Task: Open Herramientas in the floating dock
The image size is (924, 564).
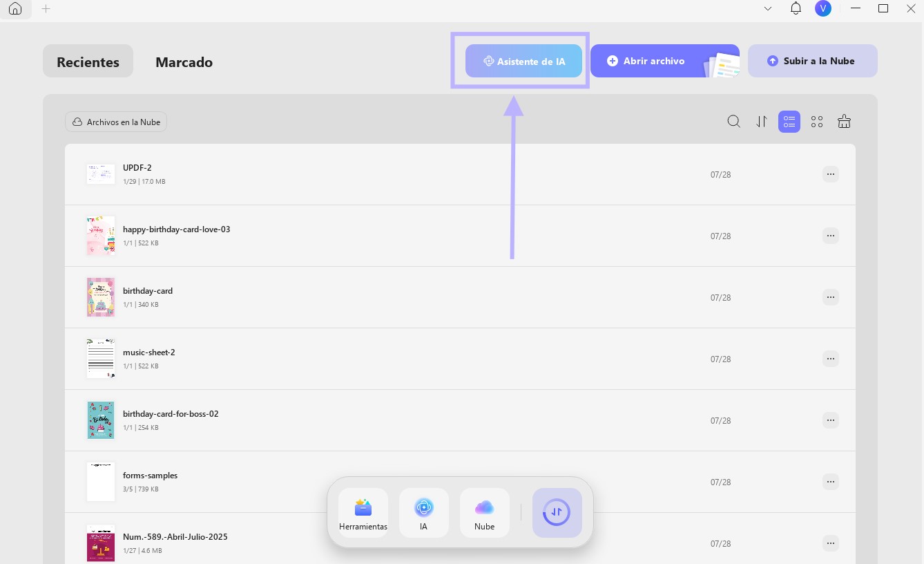Action: point(363,513)
